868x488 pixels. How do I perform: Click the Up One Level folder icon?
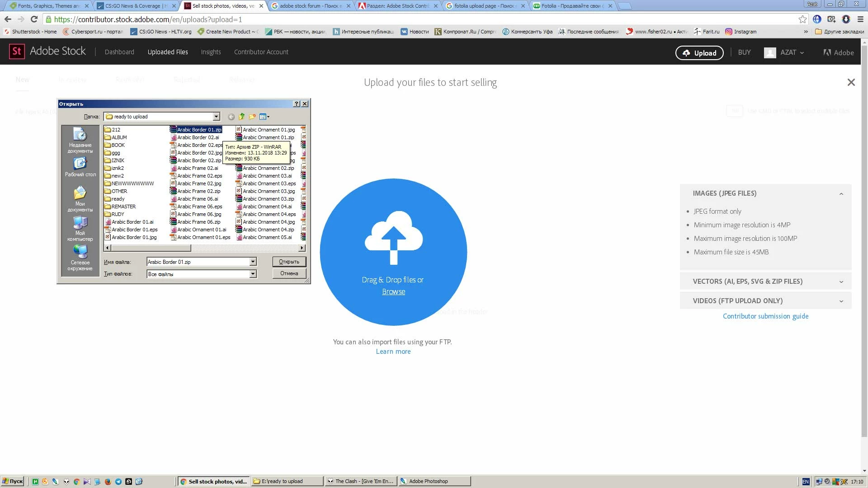coord(242,117)
